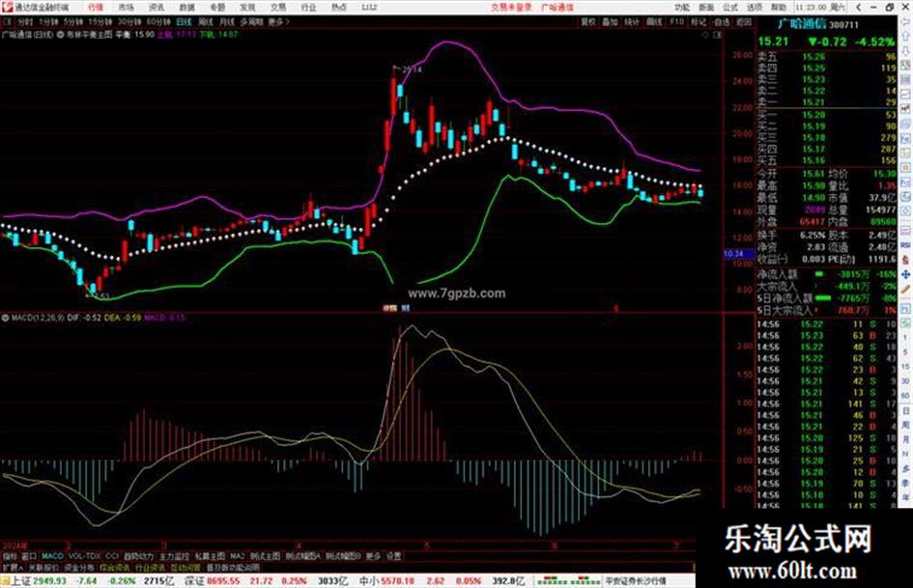Viewport: 913px width, 588px height.
Task: Click the 指标 tab at bottom left
Action: (10, 556)
